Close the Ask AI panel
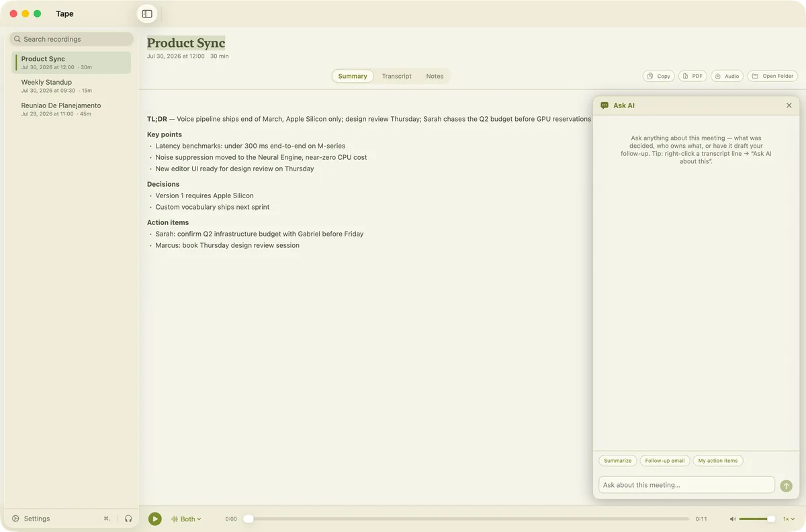 pyautogui.click(x=789, y=105)
